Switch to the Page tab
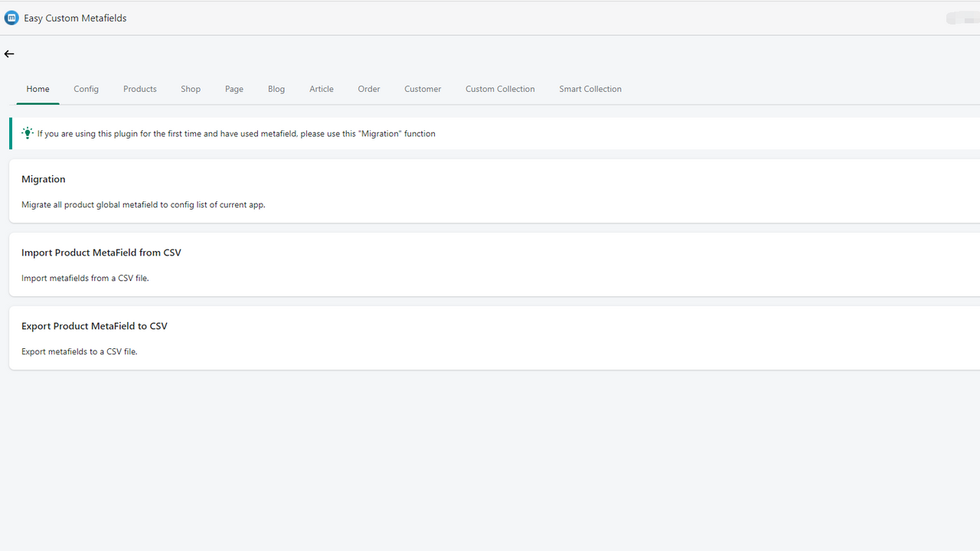This screenshot has height=551, width=980. click(234, 89)
